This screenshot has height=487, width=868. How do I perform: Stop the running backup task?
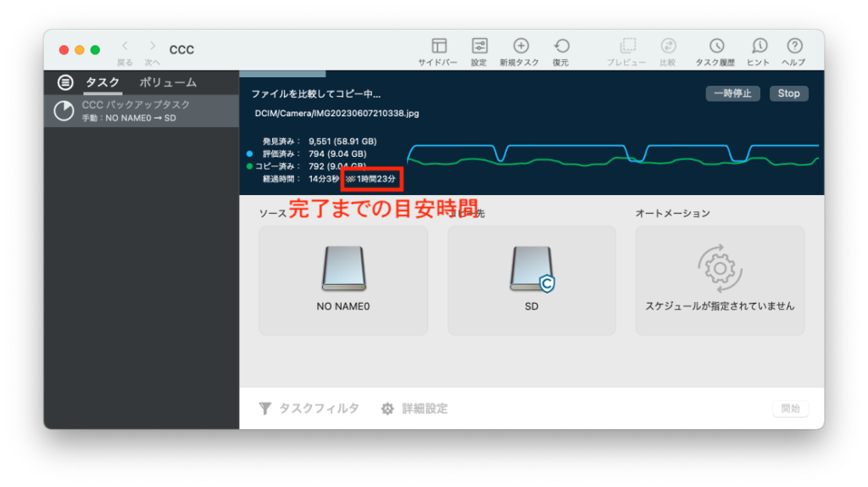[789, 93]
